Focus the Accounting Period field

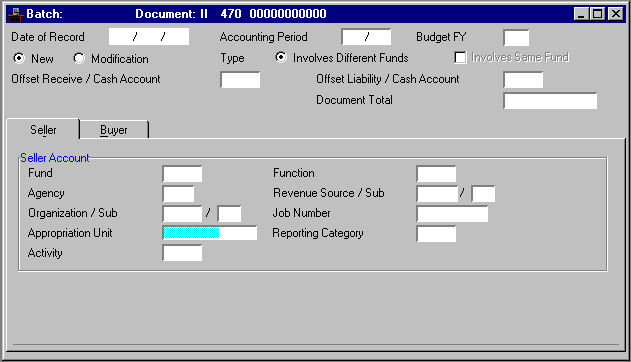[366, 37]
